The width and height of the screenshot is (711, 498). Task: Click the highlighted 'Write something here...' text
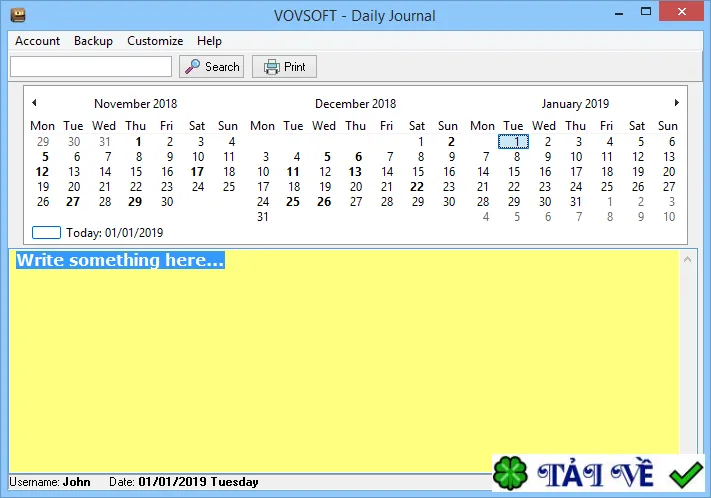(120, 260)
